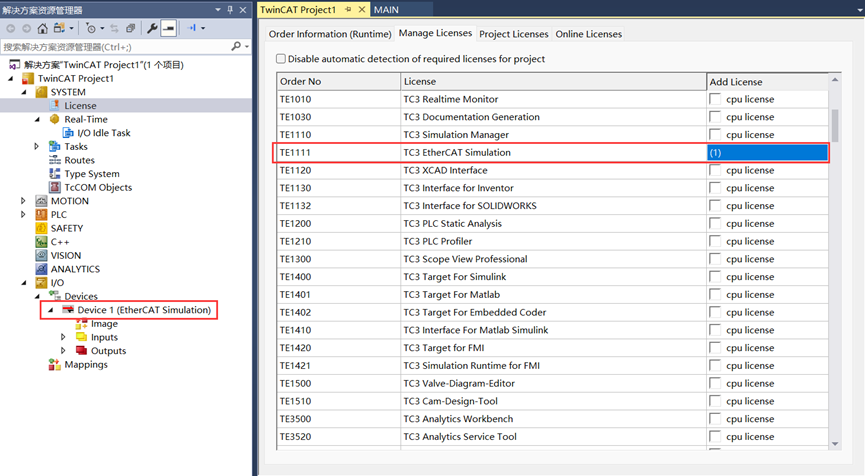Click the Tasks node icon
The image size is (865, 476).
pos(55,146)
